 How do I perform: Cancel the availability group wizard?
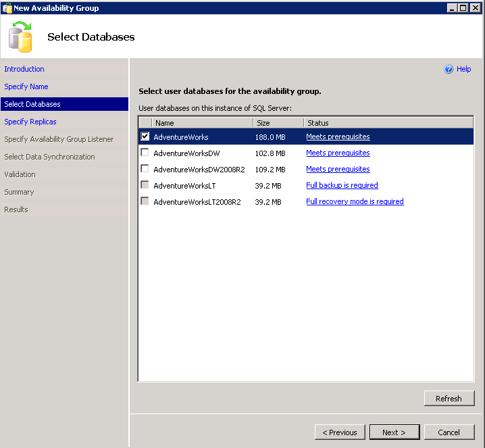coord(449,432)
